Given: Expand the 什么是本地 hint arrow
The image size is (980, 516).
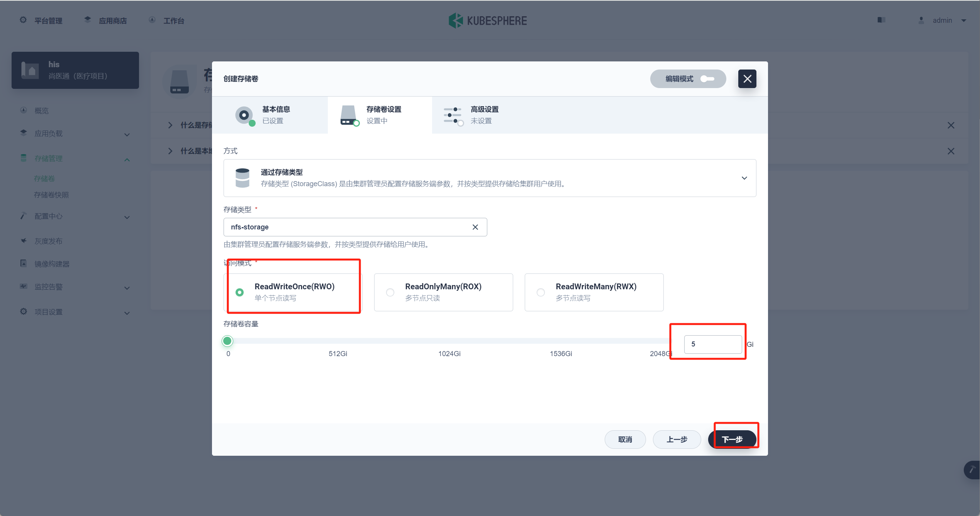Looking at the screenshot, I should point(170,151).
